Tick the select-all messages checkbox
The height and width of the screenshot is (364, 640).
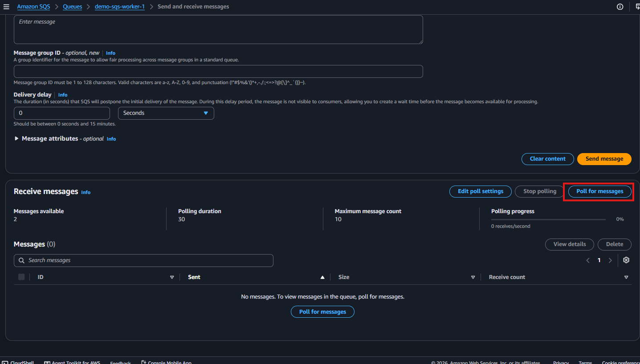tap(21, 277)
